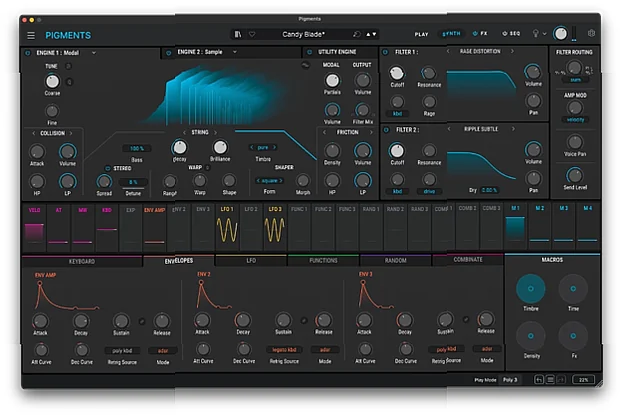Click the Send Level knob
This screenshot has width=622, height=415.
[574, 175]
